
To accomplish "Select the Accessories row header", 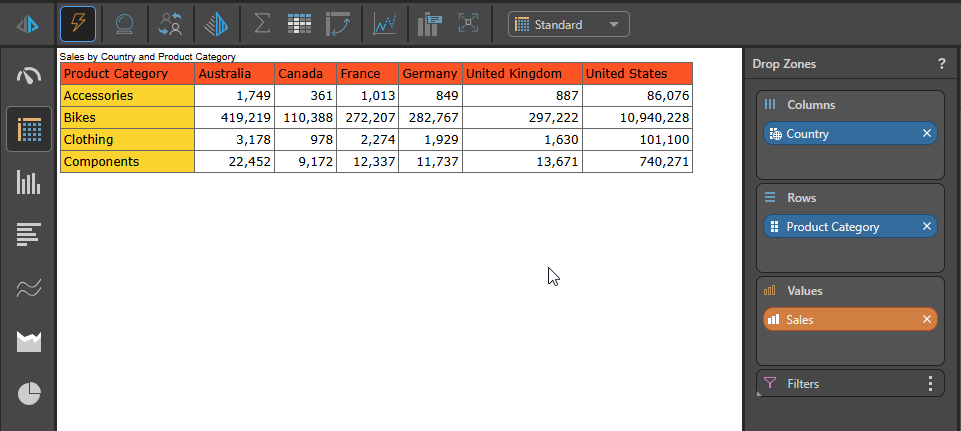I will point(127,96).
